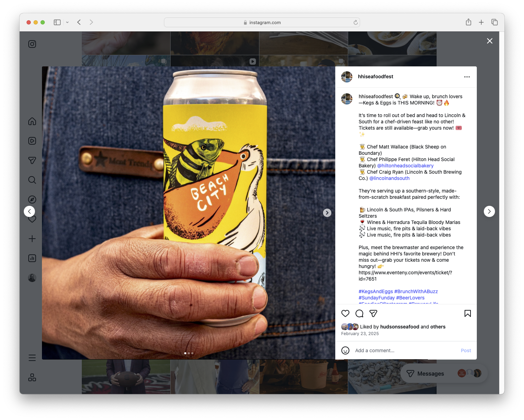Open the hamburger More menu
Screen dimensions: 524x420
(x=32, y=357)
